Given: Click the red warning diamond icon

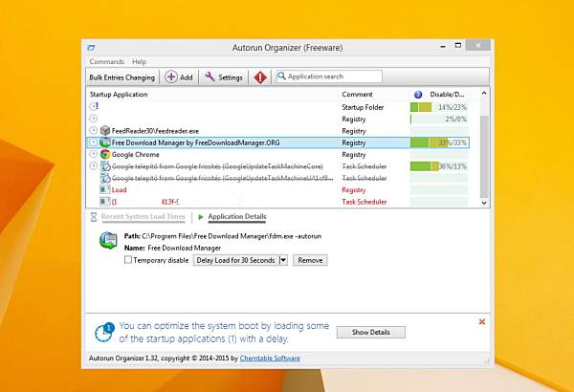Looking at the screenshot, I should click(260, 77).
